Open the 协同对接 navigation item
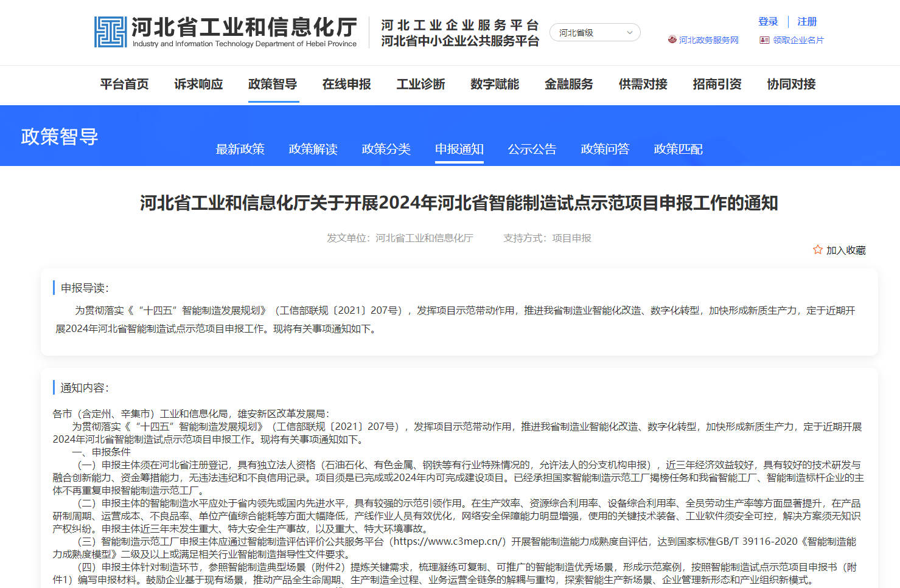Screen dimensions: 900x588 (x=792, y=84)
